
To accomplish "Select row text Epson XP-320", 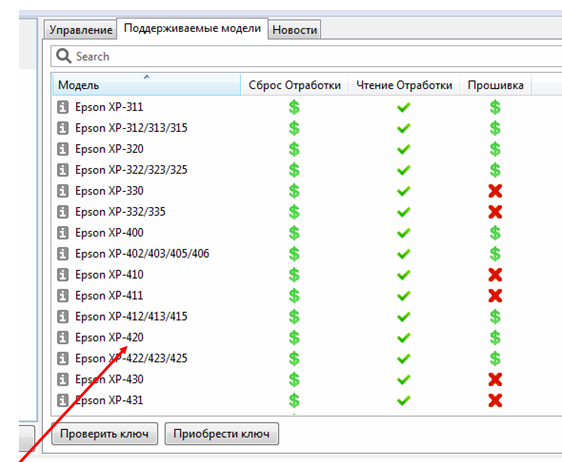I will pyautogui.click(x=109, y=149).
